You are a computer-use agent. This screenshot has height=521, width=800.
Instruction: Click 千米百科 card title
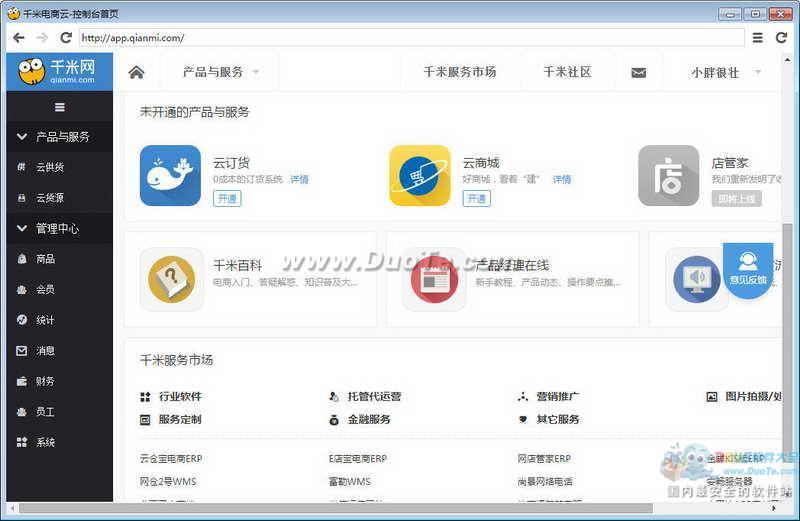point(237,265)
